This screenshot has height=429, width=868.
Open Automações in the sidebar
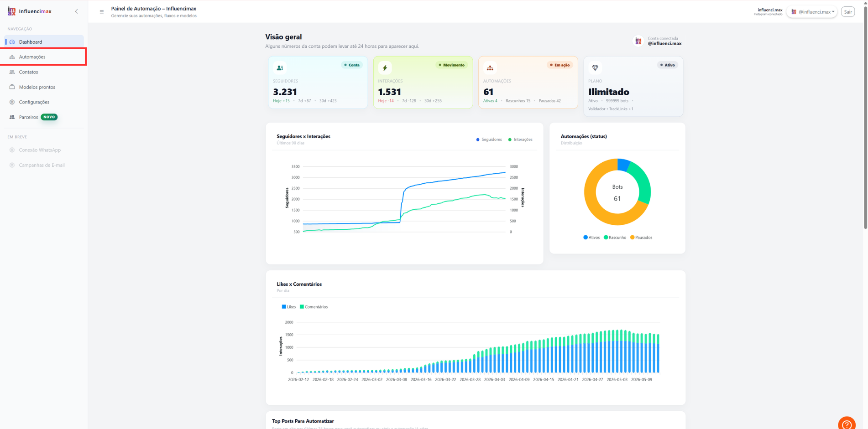(x=44, y=57)
